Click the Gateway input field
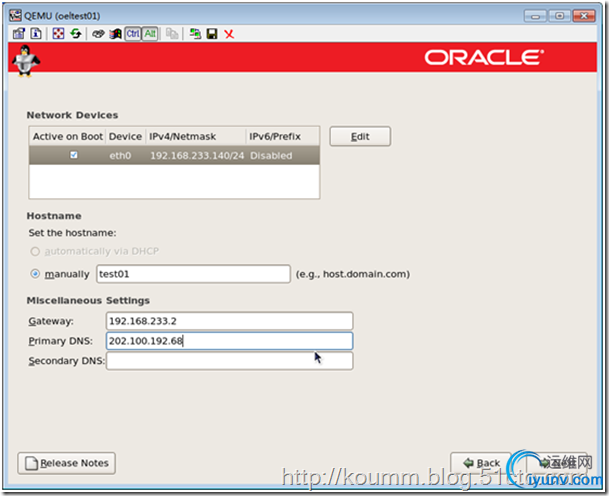 [230, 321]
